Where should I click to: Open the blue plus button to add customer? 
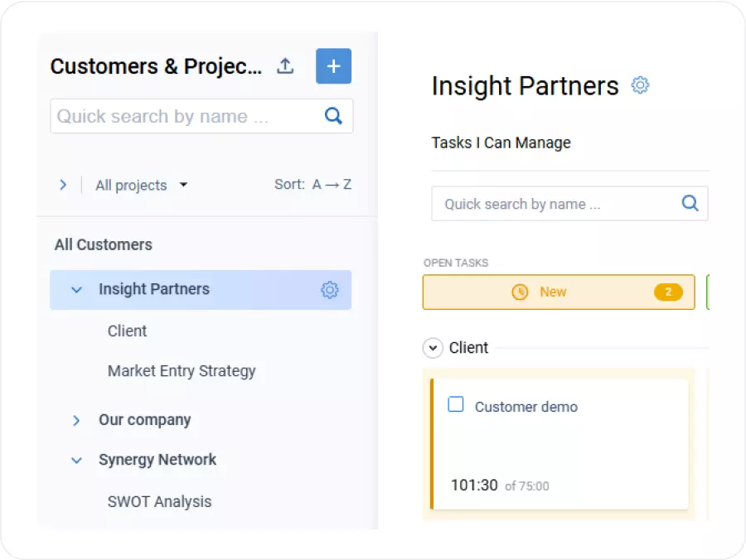coord(333,66)
